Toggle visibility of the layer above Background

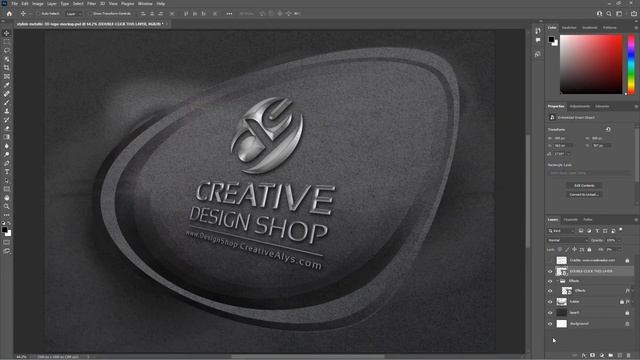pos(550,313)
